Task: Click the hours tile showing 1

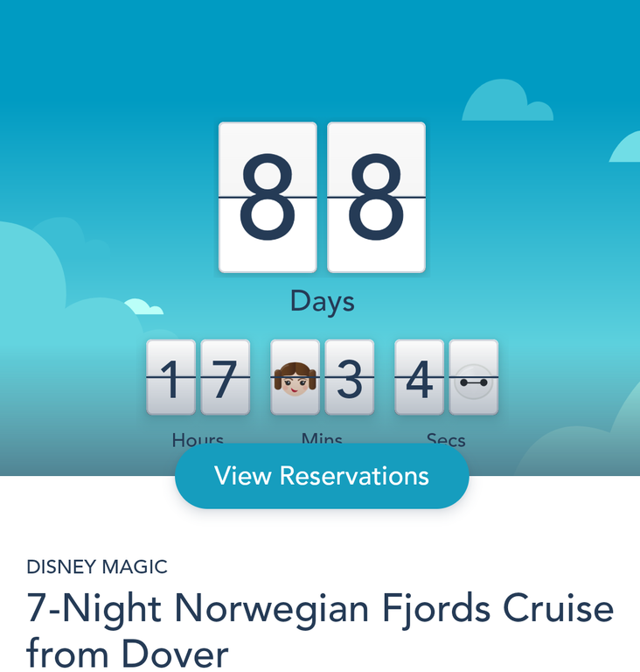Action: point(170,377)
